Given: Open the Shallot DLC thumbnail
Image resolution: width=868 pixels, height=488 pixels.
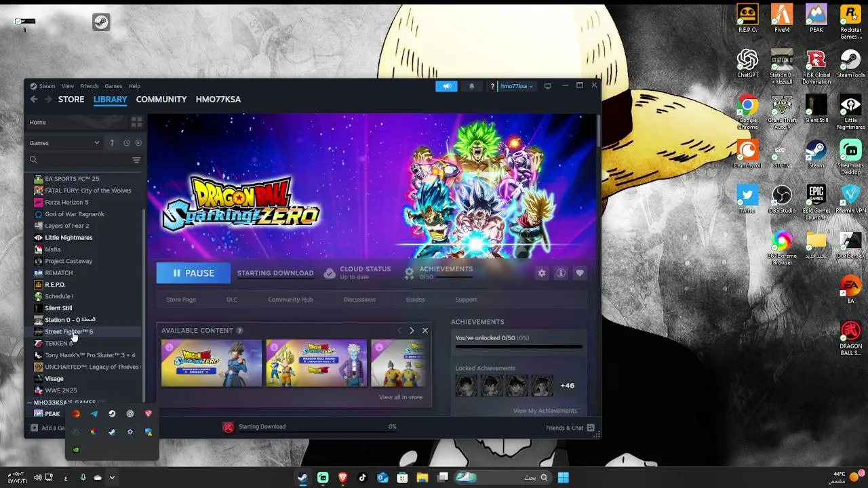Looking at the screenshot, I should 212,363.
